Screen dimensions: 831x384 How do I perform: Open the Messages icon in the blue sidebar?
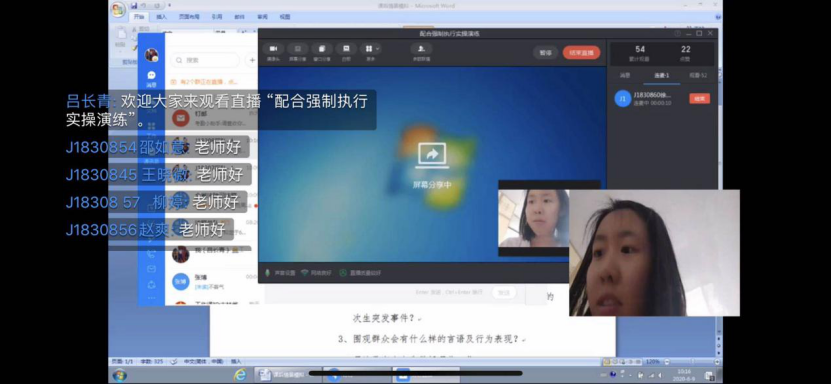152,78
